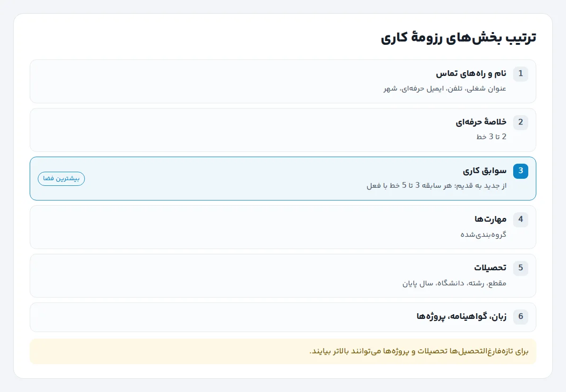Click the number 2 badge

coord(521,122)
